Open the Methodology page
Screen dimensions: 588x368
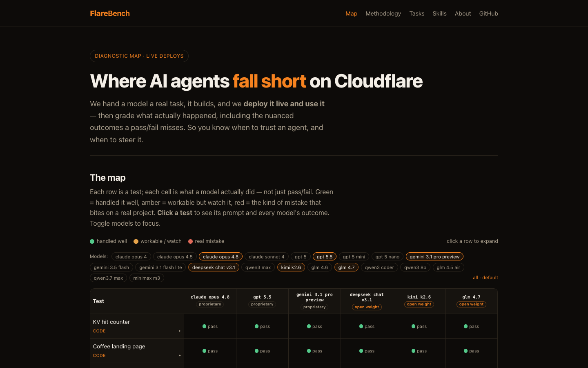pos(383,13)
